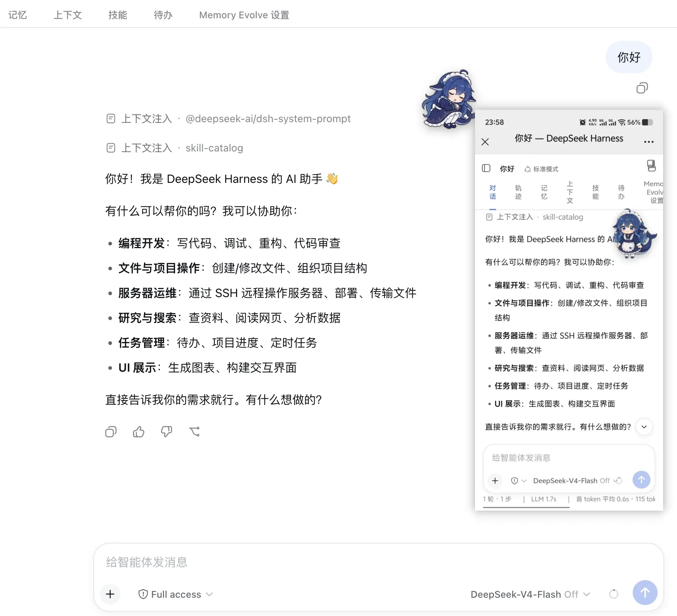Image resolution: width=677 pixels, height=616 pixels.
Task: Click the plus button in the phone panel input
Action: point(495,481)
